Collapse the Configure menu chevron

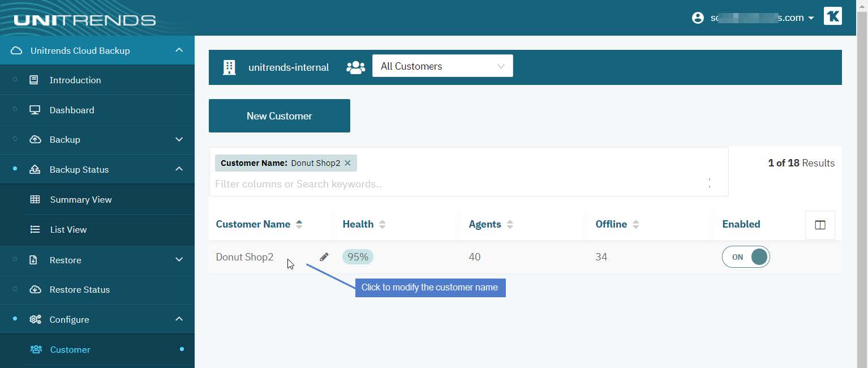179,319
